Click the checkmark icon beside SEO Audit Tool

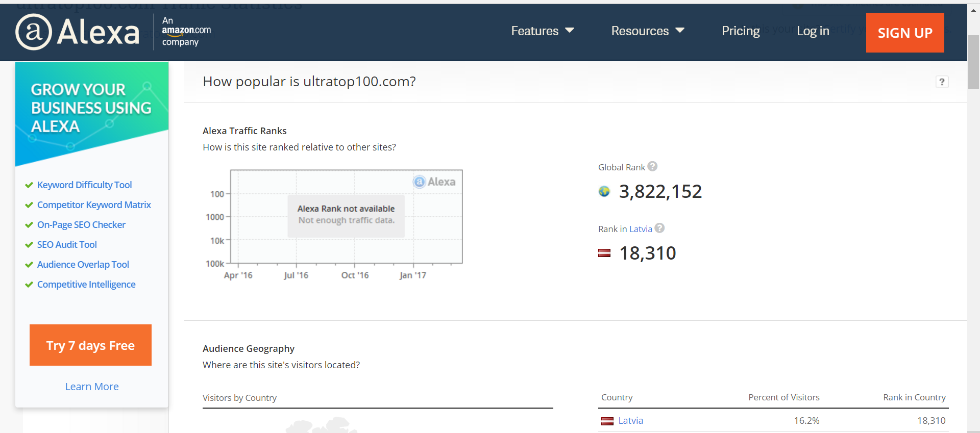click(29, 245)
